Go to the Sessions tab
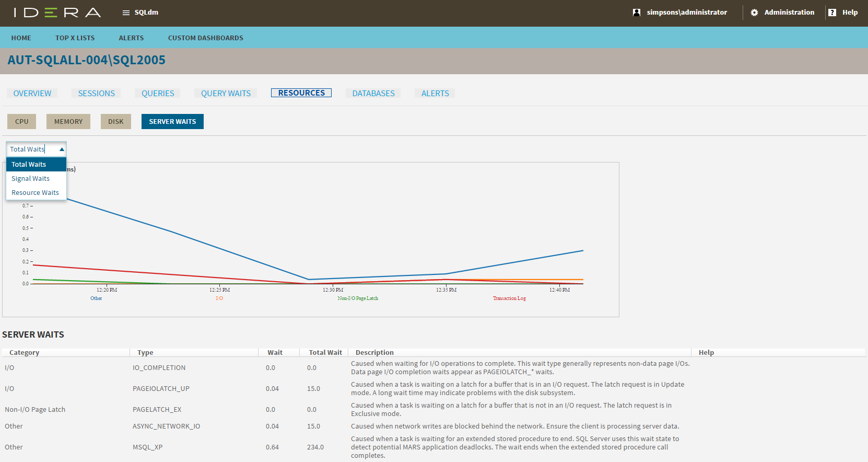 point(96,94)
